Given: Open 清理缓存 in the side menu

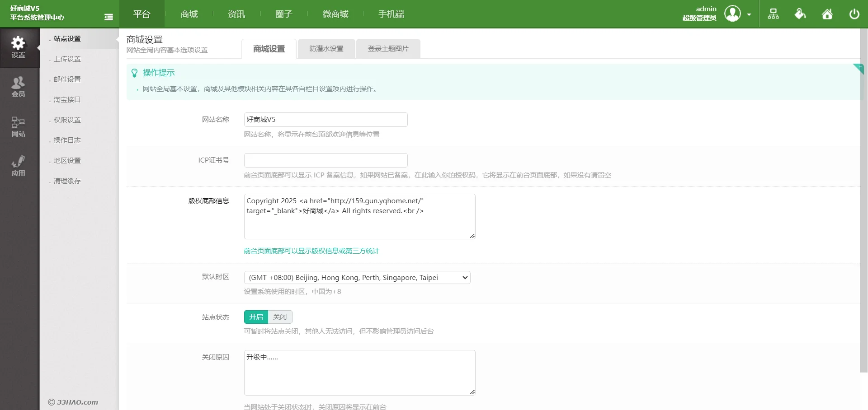Looking at the screenshot, I should 67,181.
